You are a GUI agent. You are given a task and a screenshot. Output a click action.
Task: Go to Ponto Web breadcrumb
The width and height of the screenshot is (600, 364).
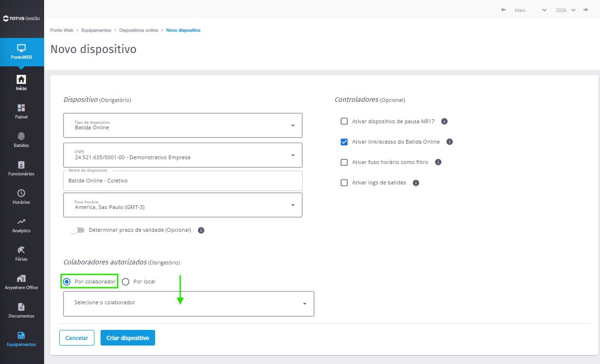pyautogui.click(x=62, y=30)
